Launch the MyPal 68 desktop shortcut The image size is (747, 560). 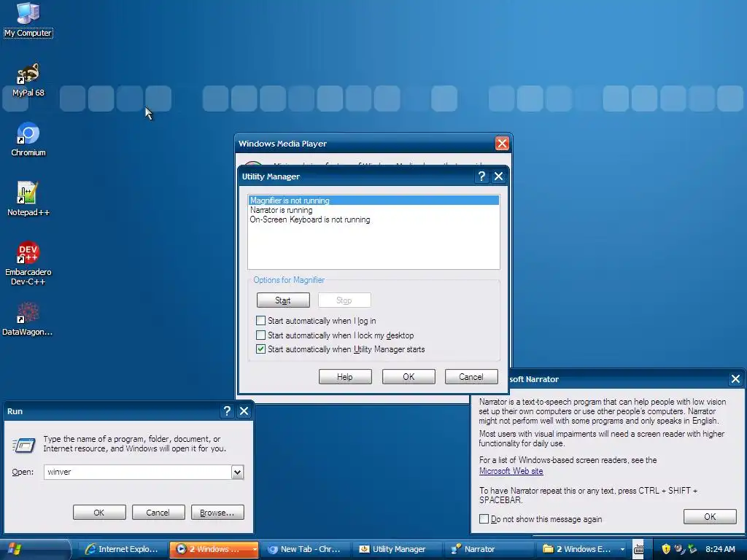coord(28,79)
